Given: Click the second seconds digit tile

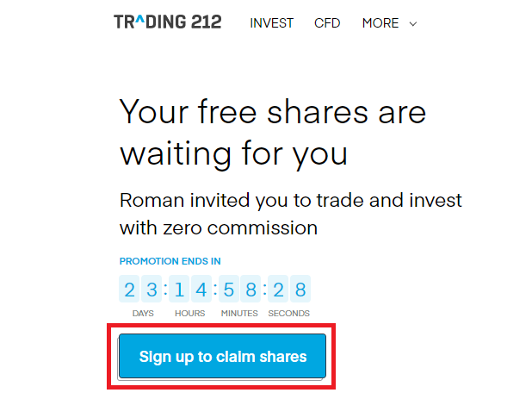Looking at the screenshot, I should [300, 289].
